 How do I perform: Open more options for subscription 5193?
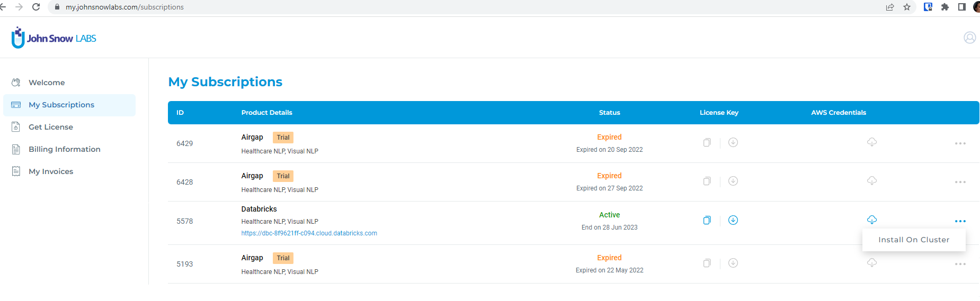click(960, 264)
